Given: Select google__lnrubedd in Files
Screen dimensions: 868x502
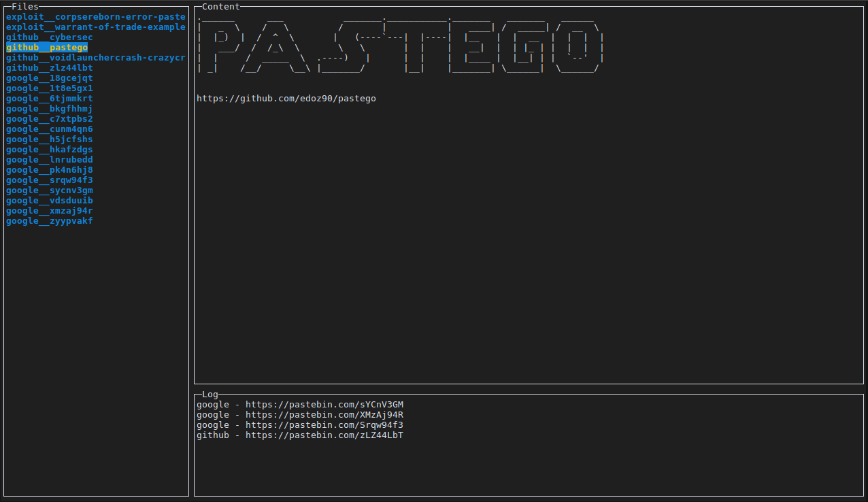Looking at the screenshot, I should pyautogui.click(x=50, y=160).
